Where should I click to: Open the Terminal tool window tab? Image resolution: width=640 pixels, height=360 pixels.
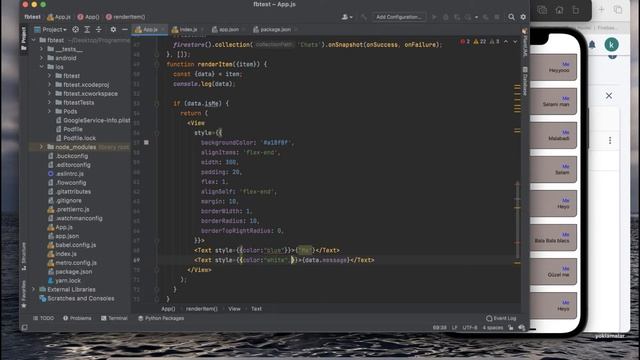point(114,318)
